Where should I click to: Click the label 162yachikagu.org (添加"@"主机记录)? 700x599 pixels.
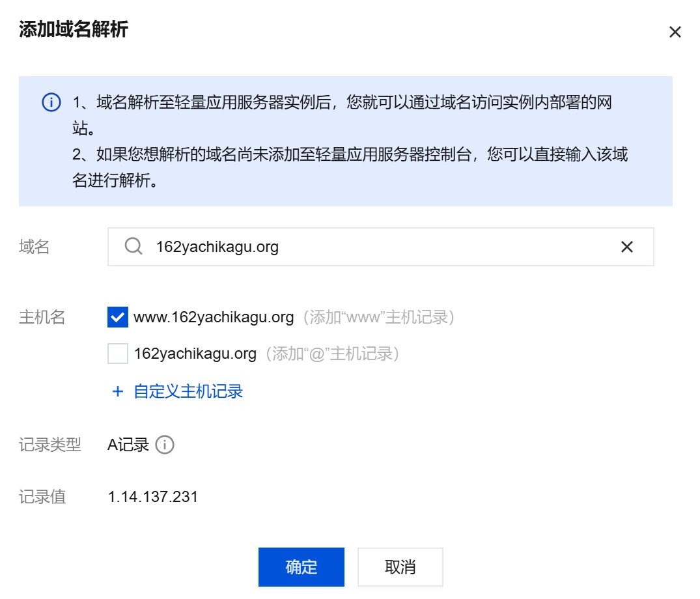pyautogui.click(x=266, y=354)
